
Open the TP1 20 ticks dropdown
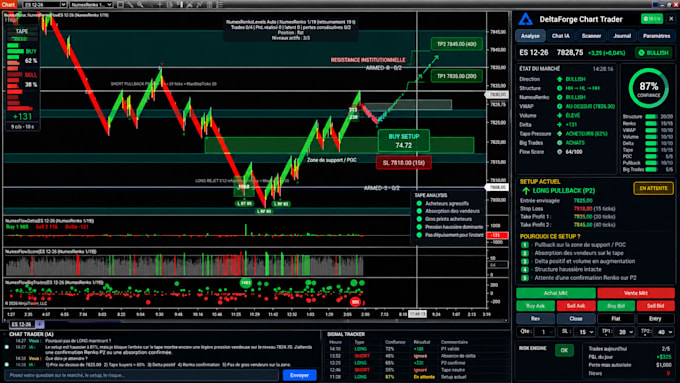[625, 332]
